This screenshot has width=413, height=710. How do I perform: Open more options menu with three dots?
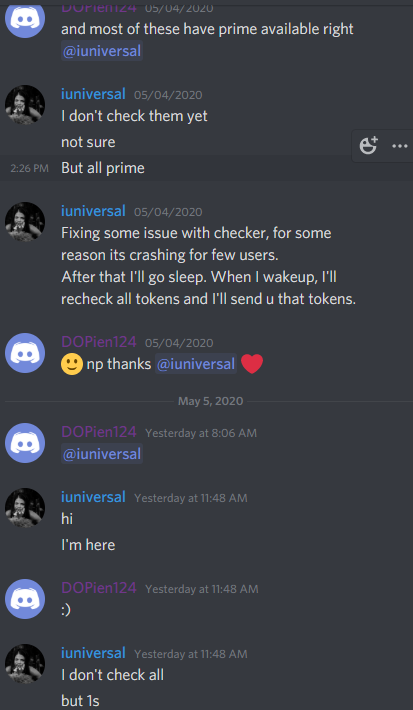[399, 146]
